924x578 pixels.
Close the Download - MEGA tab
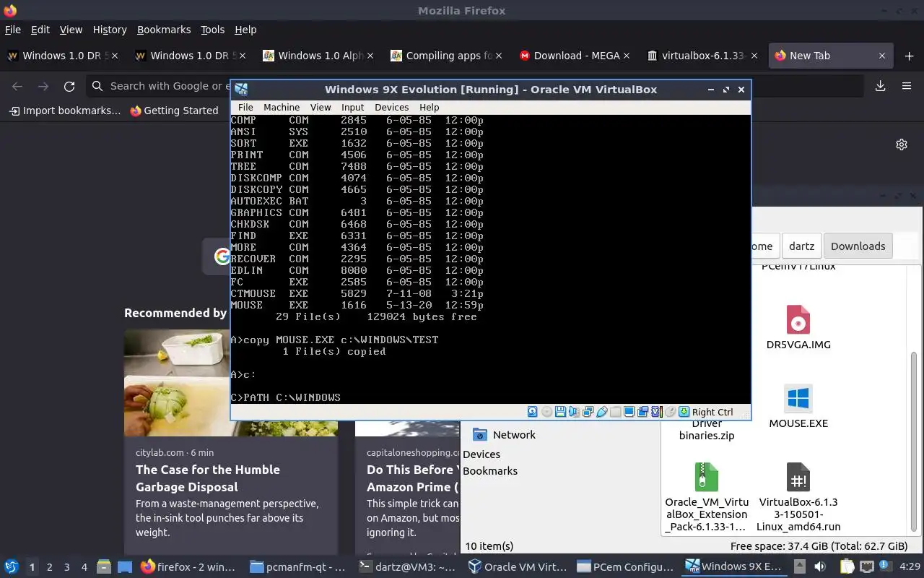point(626,56)
